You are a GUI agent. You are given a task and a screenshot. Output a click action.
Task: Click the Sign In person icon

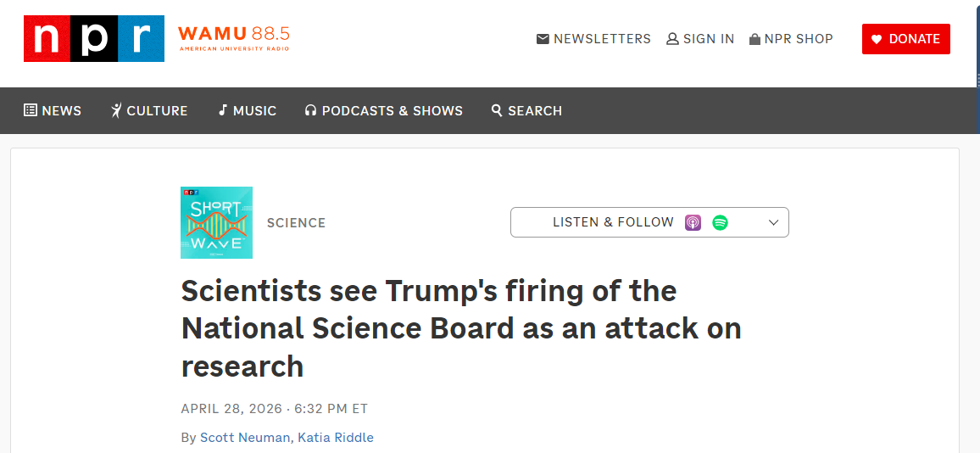(672, 39)
